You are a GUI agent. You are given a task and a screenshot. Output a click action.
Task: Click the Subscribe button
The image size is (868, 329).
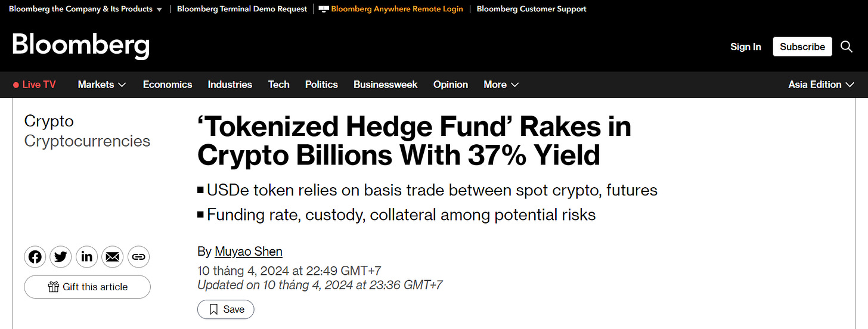802,46
